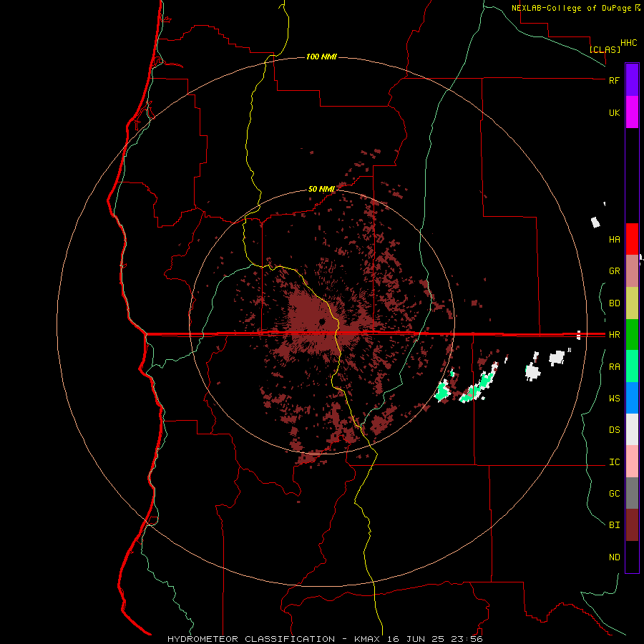Click the WS legend label
This screenshot has width=644, height=644.
(614, 399)
